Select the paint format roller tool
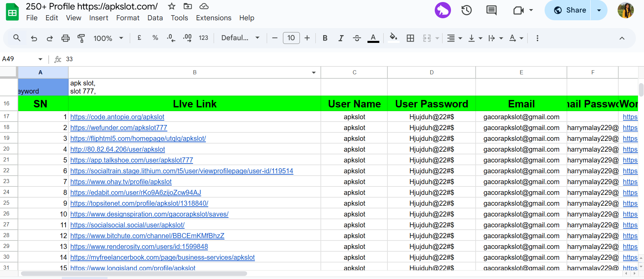The width and height of the screenshot is (644, 279). tap(81, 38)
